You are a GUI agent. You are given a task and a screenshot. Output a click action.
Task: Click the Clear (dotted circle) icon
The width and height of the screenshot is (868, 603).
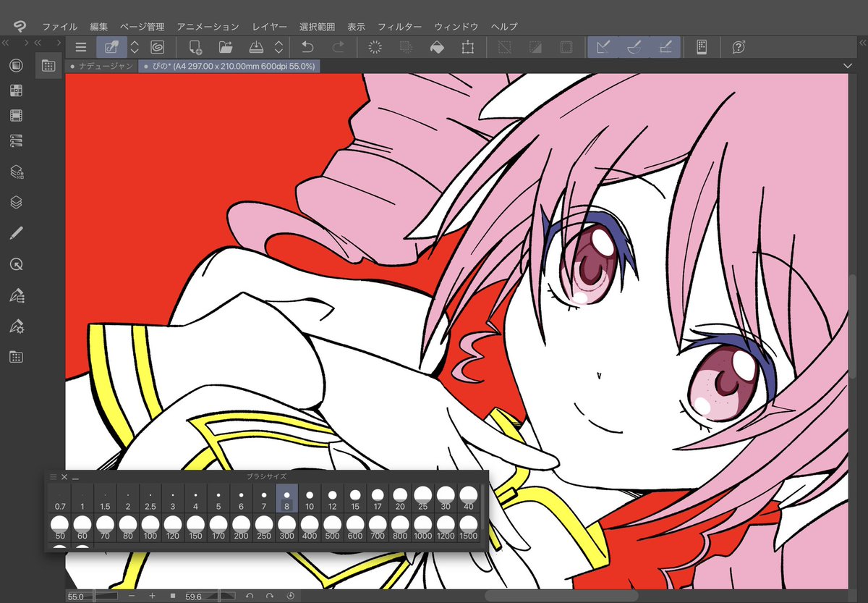(x=375, y=47)
